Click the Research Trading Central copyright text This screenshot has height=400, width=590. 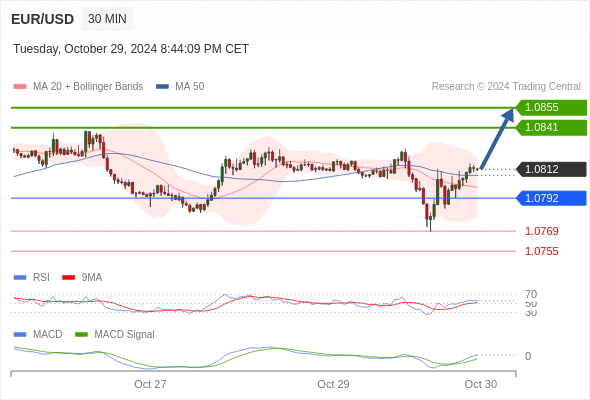pos(506,87)
